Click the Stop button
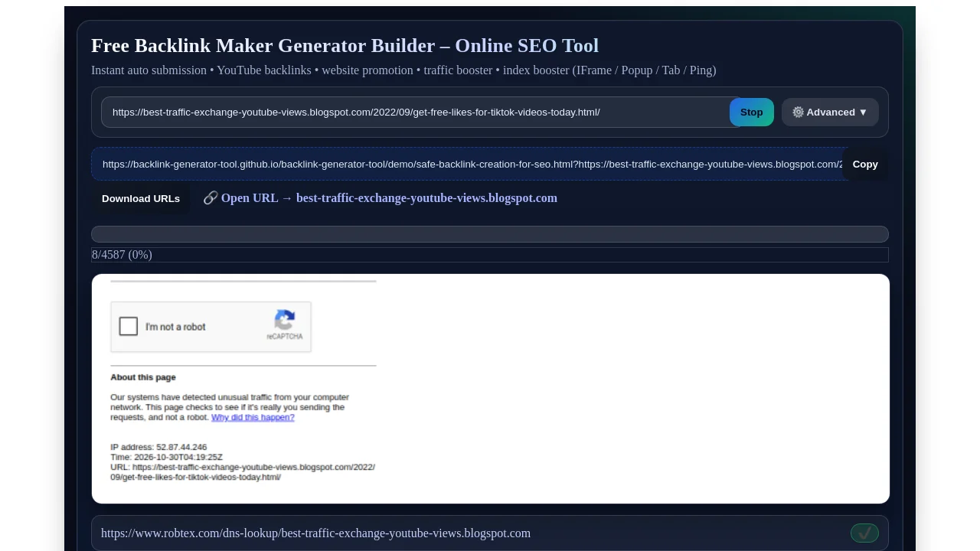This screenshot has width=980, height=551. coord(751,112)
